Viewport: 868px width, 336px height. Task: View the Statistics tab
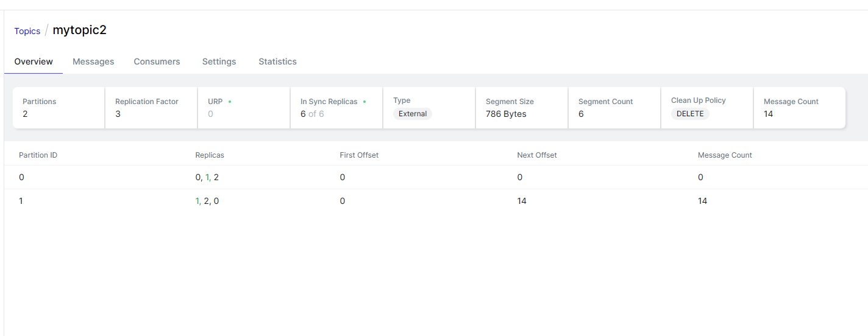277,61
